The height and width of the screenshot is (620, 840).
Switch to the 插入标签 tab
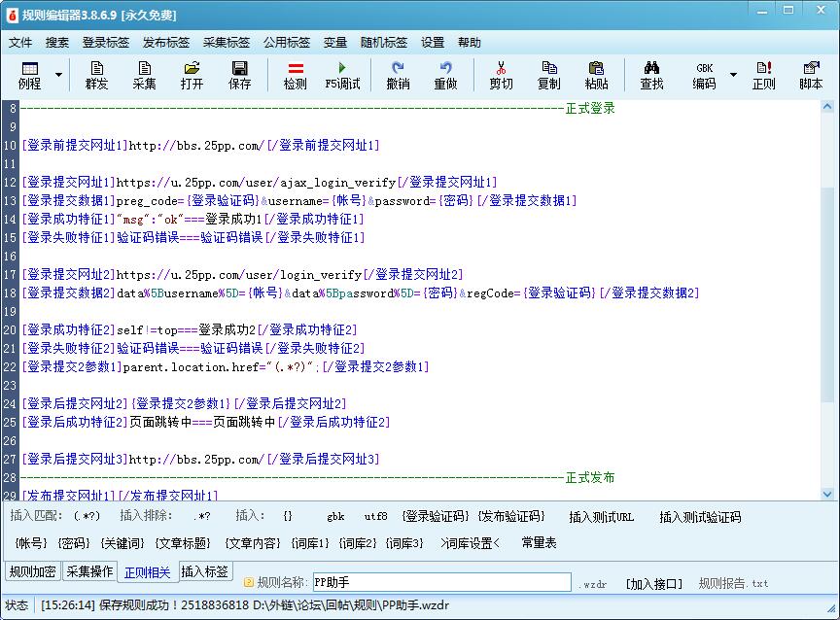point(205,571)
